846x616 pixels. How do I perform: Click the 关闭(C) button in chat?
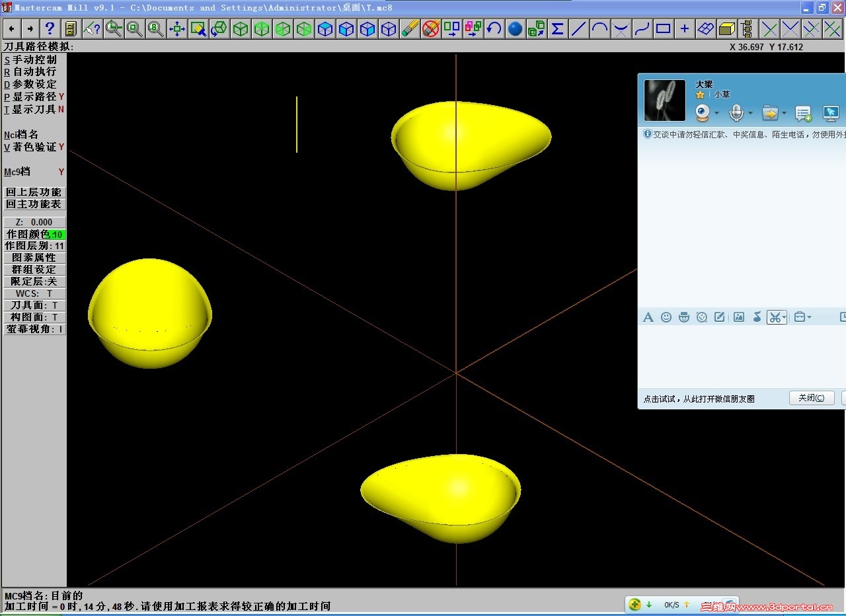tap(811, 398)
